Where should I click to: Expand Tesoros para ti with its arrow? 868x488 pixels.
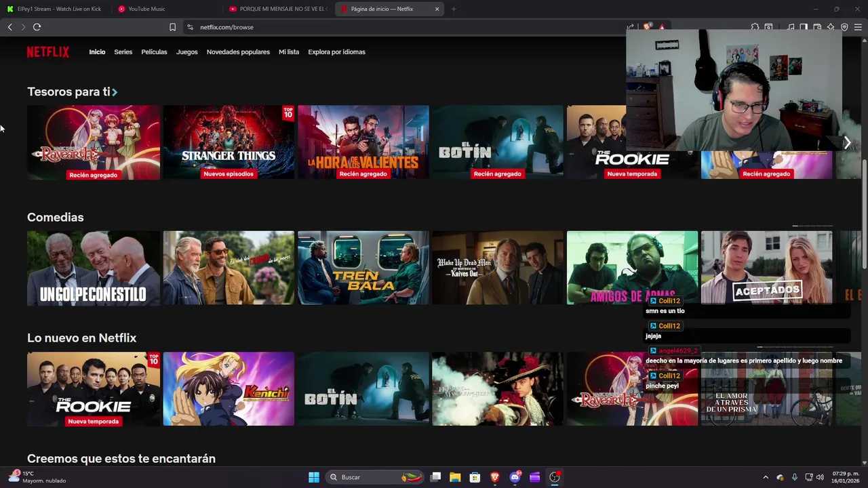click(x=115, y=92)
